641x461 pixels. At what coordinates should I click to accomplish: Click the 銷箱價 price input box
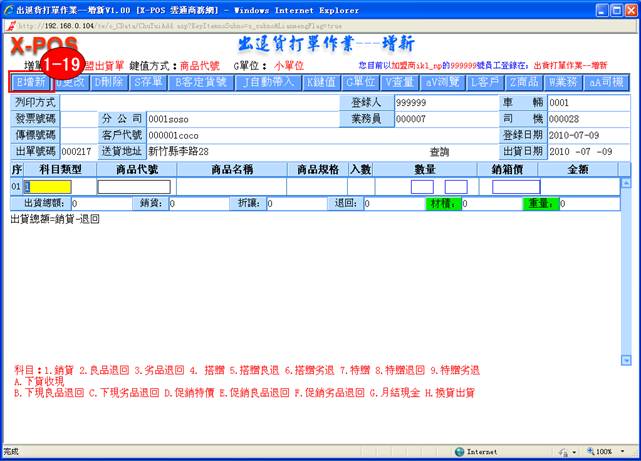click(516, 186)
